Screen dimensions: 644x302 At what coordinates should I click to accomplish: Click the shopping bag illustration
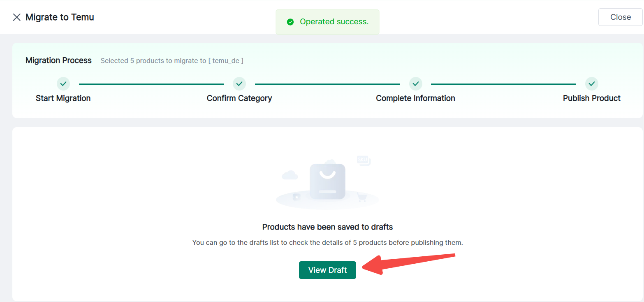(327, 181)
